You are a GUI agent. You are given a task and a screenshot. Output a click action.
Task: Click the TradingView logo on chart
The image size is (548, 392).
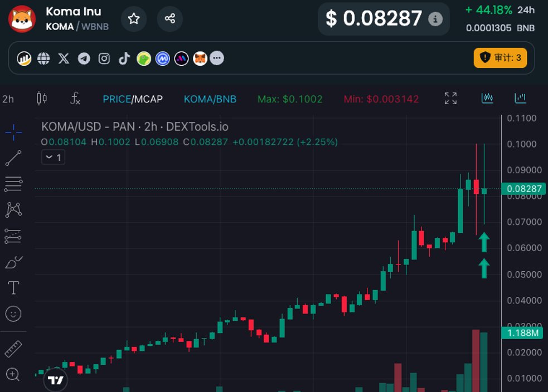tap(56, 379)
